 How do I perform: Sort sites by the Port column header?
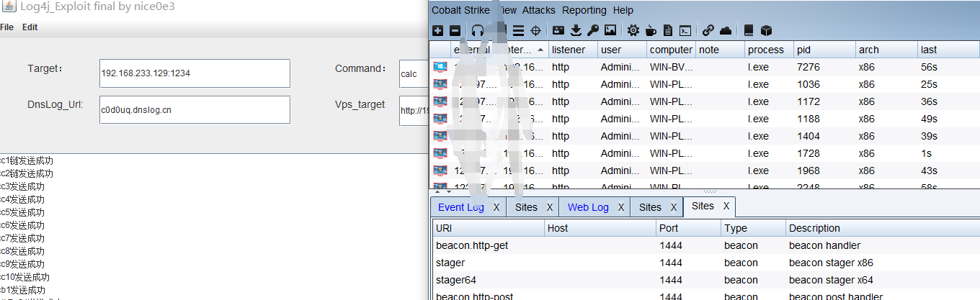[689, 228]
